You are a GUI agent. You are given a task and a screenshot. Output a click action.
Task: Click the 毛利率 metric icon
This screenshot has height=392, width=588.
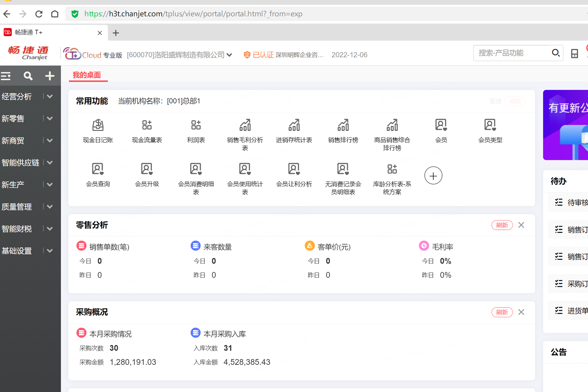pyautogui.click(x=424, y=246)
